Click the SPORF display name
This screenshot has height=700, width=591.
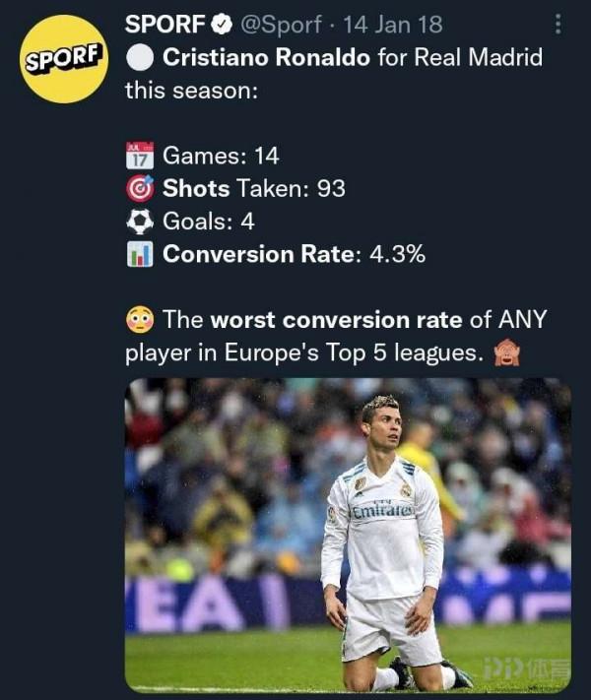[x=164, y=24]
